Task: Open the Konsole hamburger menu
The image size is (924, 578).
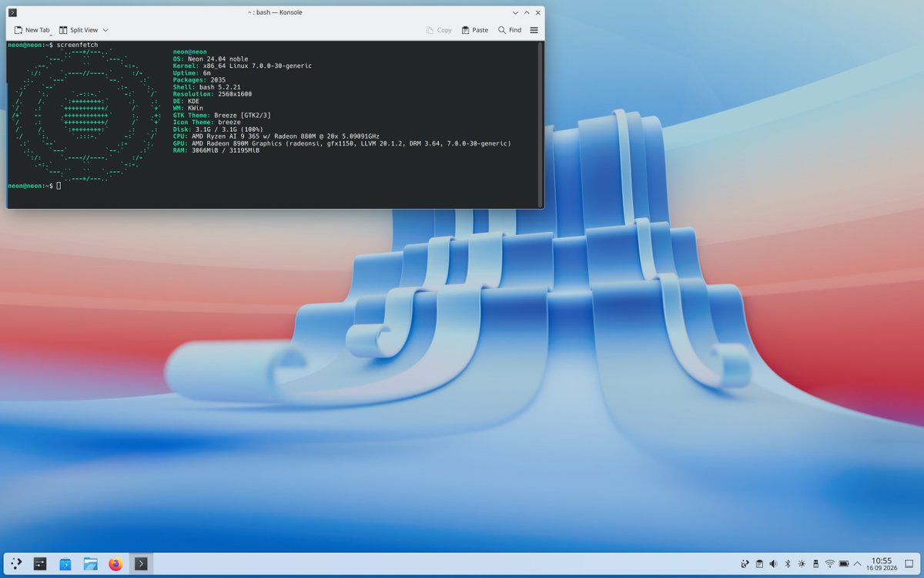Action: click(x=534, y=30)
